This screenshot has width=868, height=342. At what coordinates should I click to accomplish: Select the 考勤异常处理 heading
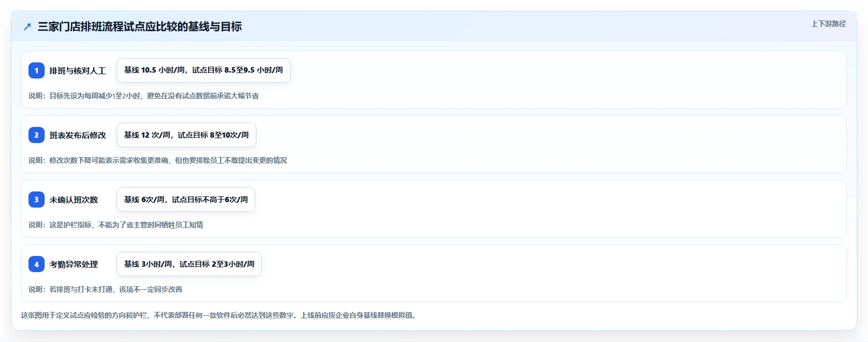coord(74,264)
